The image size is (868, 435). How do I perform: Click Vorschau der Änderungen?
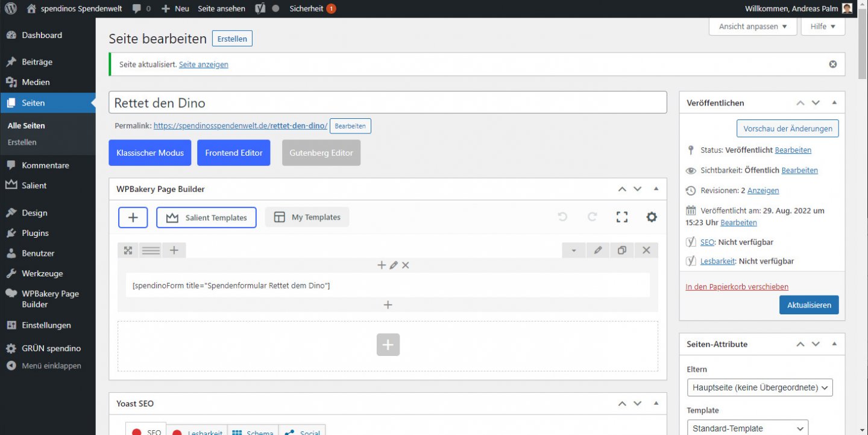tap(788, 129)
